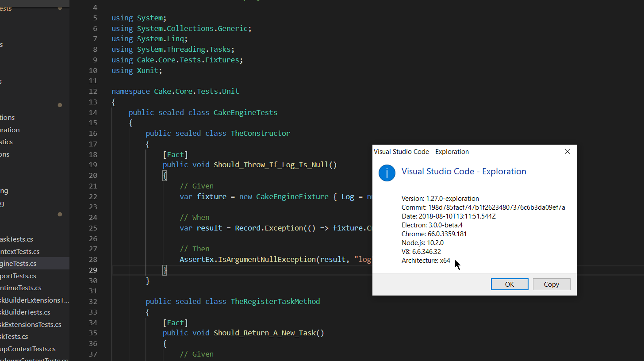Click line number 29 in the gutter
This screenshot has width=644, height=361.
[93, 270]
